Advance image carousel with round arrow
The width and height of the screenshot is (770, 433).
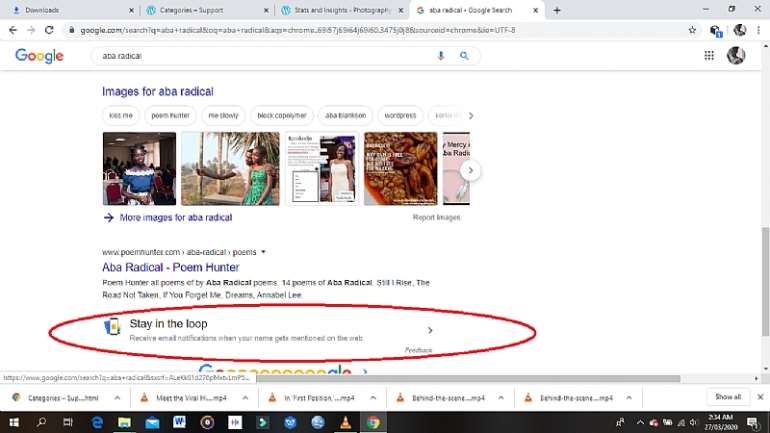pyautogui.click(x=470, y=170)
